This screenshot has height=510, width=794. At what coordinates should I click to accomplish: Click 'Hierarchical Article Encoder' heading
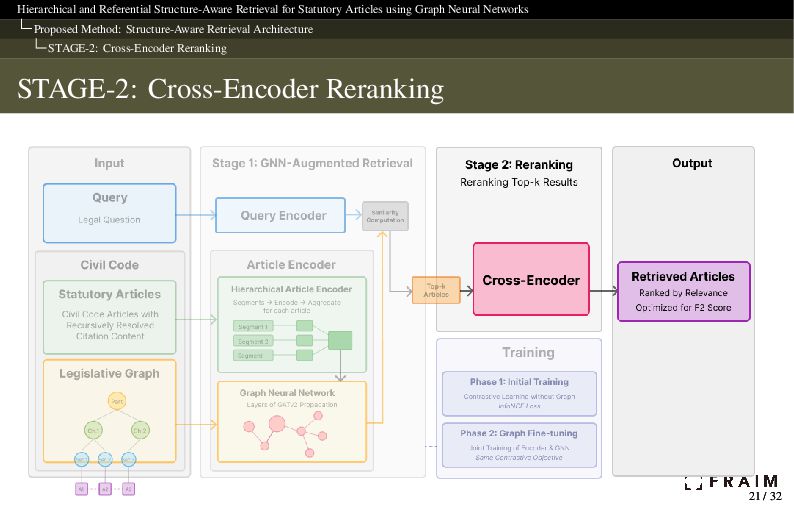point(292,289)
